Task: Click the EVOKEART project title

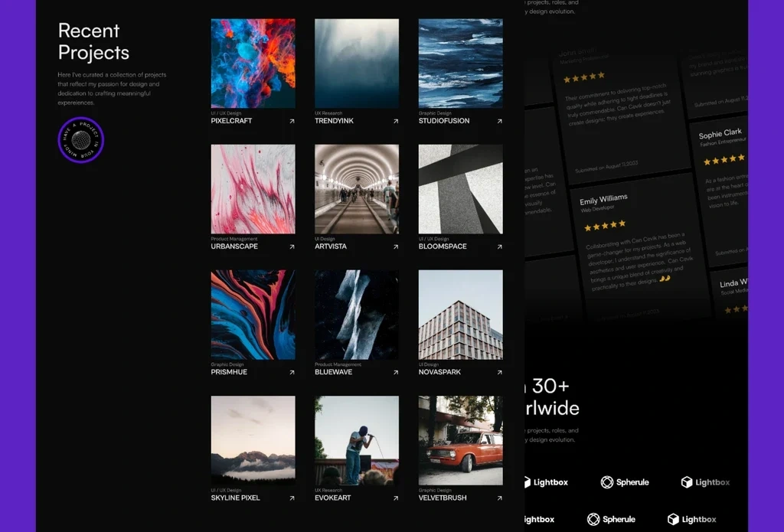Action: (332, 498)
